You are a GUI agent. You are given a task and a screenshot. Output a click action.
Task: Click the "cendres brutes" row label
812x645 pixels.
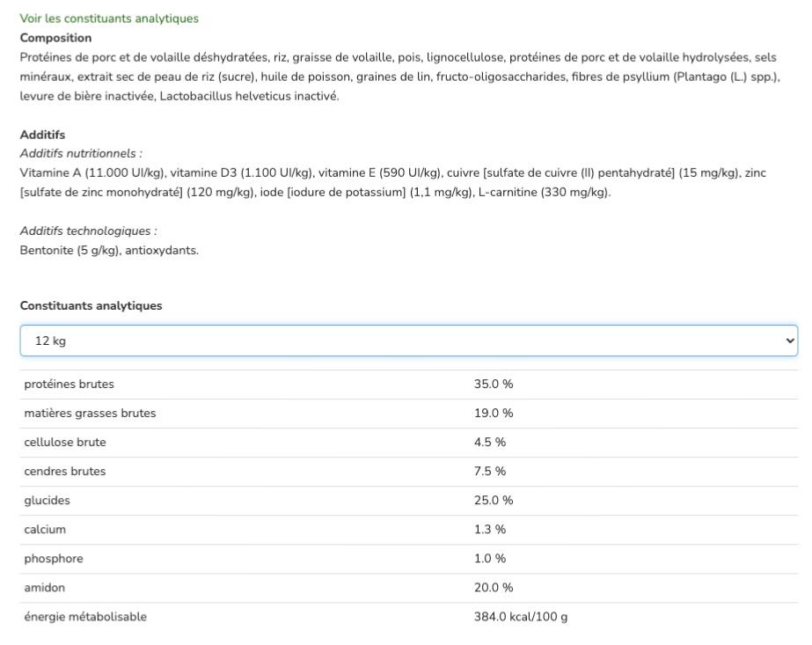click(x=64, y=471)
